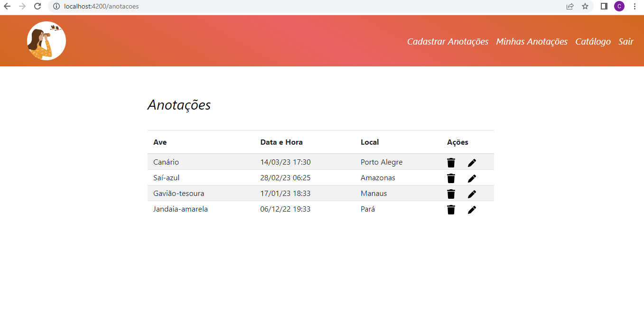Delete the Saí-azul annotation
Screen dimensions: 644x324
450,178
